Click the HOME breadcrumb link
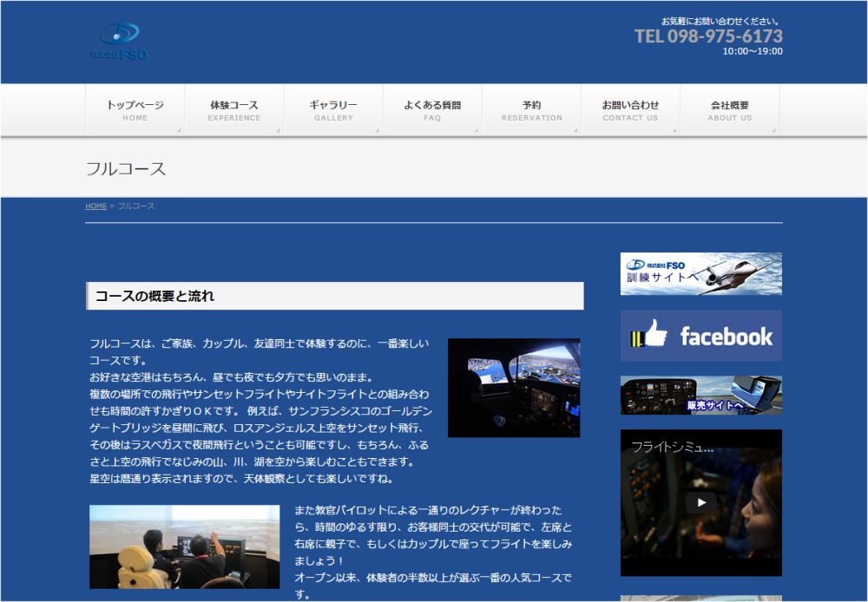The height and width of the screenshot is (602, 868). [x=95, y=206]
